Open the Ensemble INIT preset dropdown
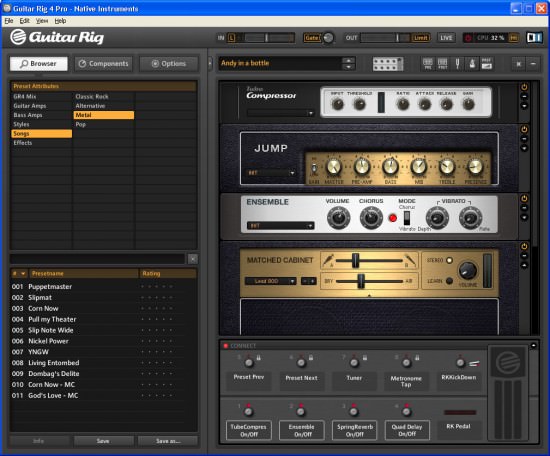The width and height of the screenshot is (550, 456). (280, 226)
